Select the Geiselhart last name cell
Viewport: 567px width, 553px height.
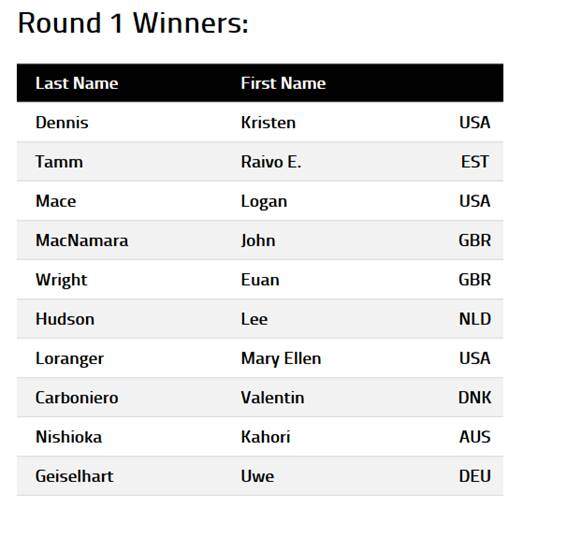74,476
